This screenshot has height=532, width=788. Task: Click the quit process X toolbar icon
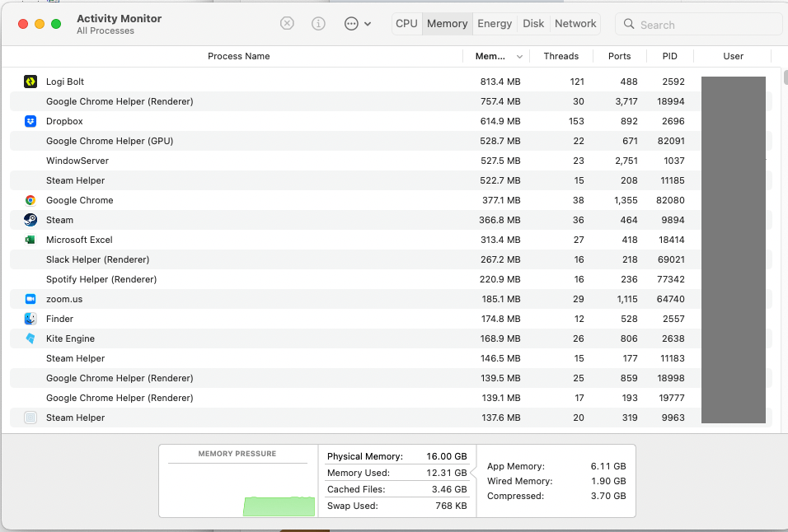click(x=287, y=23)
